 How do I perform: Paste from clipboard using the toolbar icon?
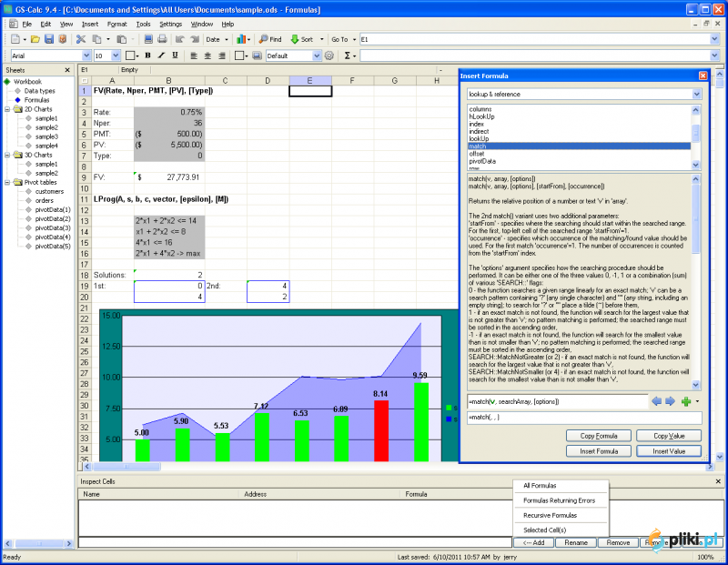click(122, 39)
